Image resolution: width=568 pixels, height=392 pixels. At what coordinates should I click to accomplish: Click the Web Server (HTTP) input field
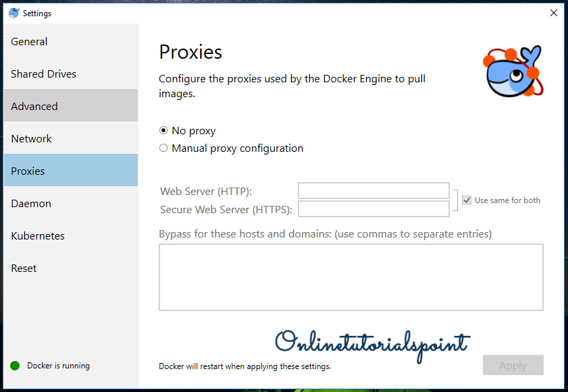pos(373,191)
